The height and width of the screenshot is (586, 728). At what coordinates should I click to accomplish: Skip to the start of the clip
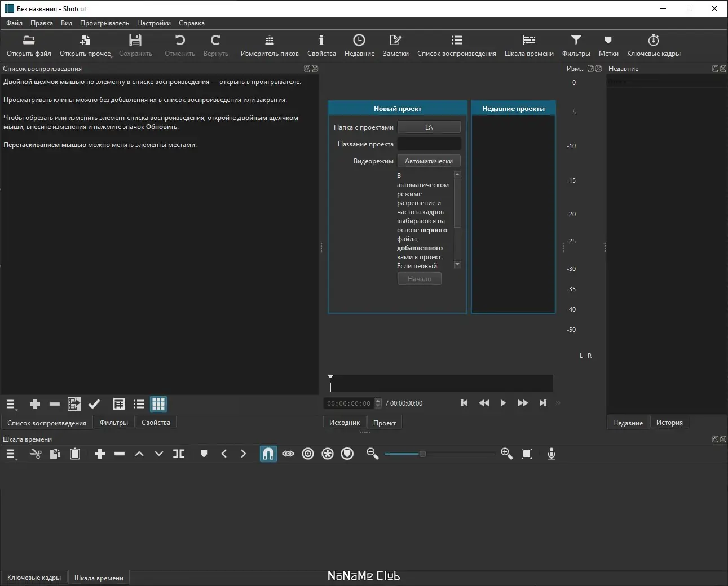464,403
